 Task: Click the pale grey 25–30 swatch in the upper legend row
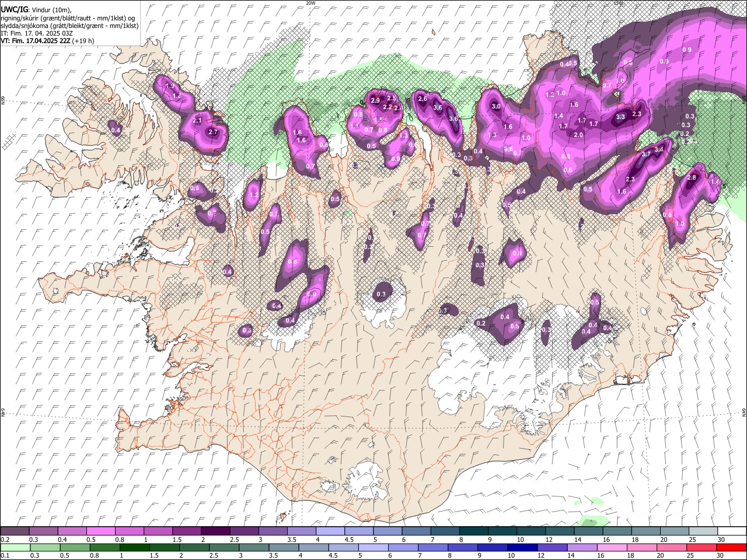coord(704,531)
